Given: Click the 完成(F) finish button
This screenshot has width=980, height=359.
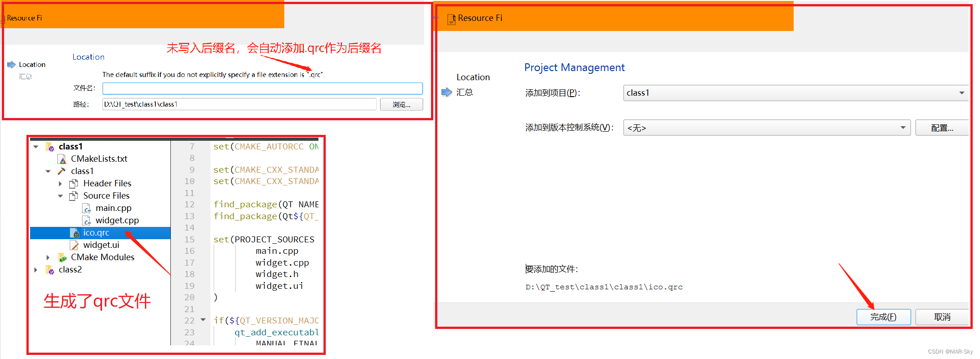Looking at the screenshot, I should click(883, 317).
